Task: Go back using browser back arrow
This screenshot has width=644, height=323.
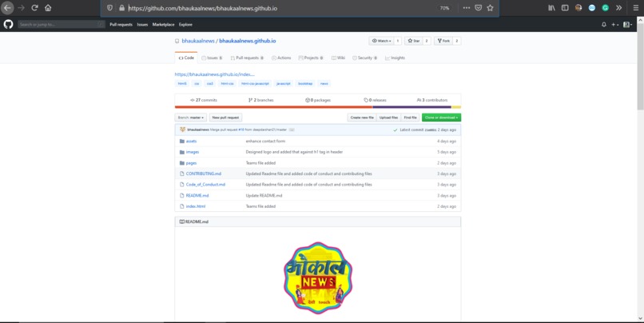Action: pyautogui.click(x=7, y=8)
